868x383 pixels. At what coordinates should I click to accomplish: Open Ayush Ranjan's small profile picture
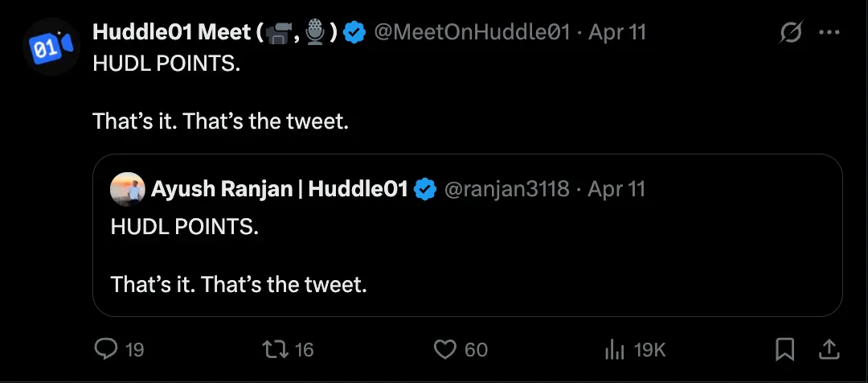128,189
